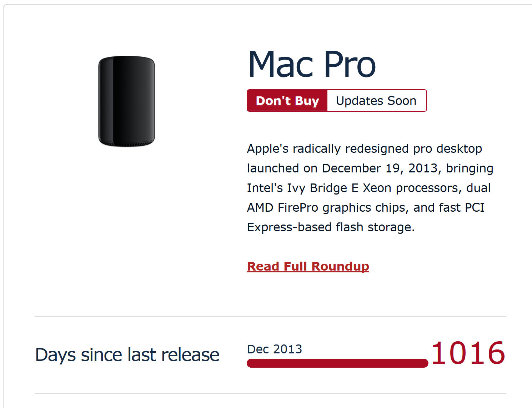Click the vented base of the Mac Pro image
Viewport: 532px width, 408px height.
point(126,144)
